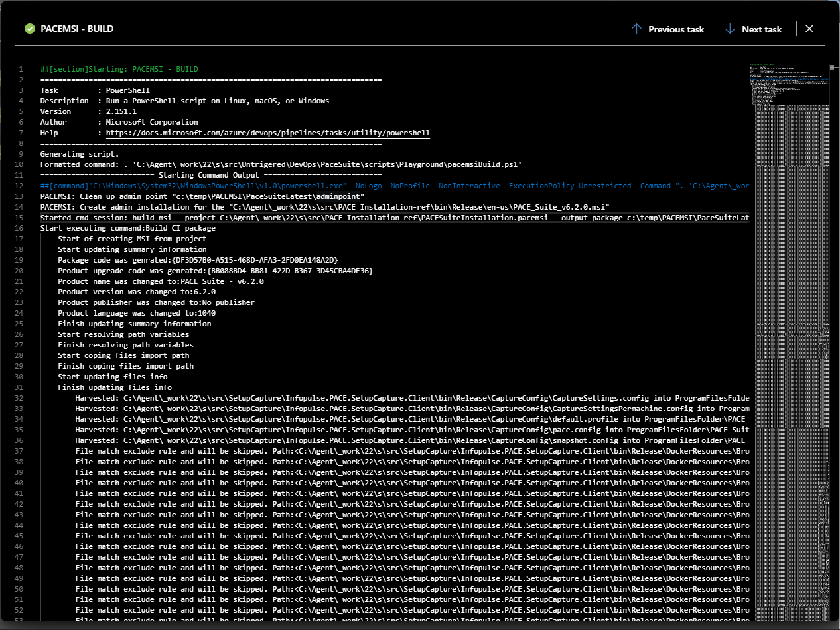Click the 'Formatted command' line
This screenshot has width=840, height=630.
click(281, 164)
